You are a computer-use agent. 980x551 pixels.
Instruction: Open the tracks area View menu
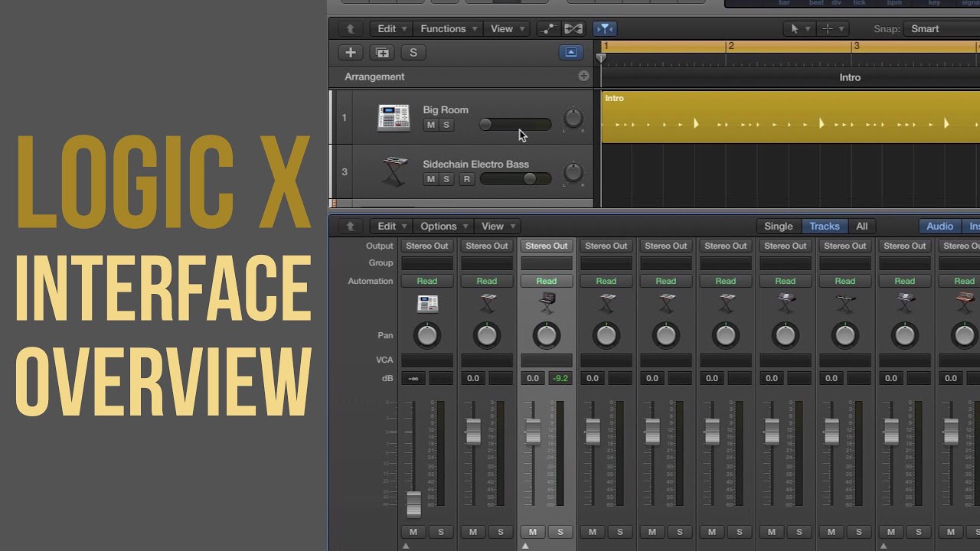tap(508, 29)
